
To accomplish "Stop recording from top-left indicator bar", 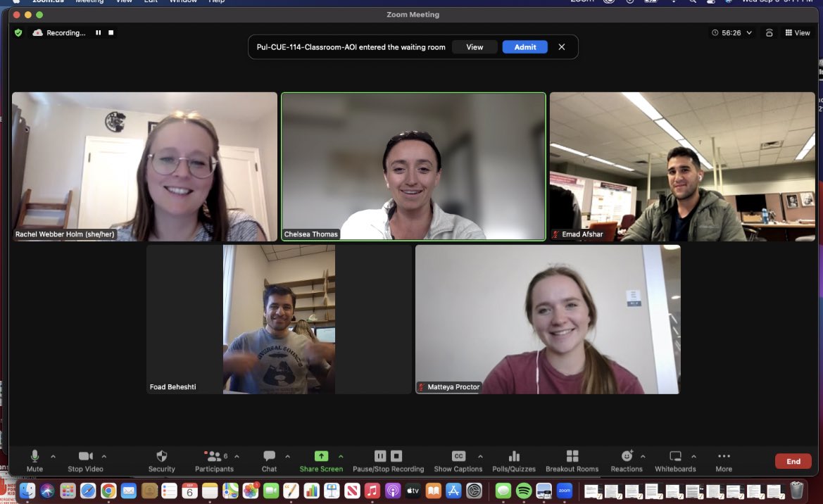I will coord(111,32).
